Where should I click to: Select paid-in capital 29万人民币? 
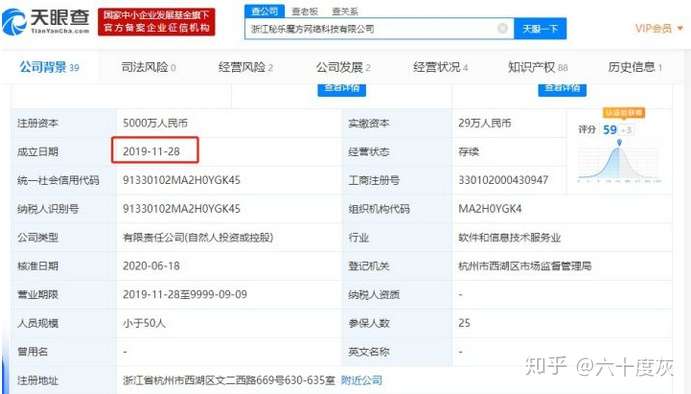coord(485,123)
